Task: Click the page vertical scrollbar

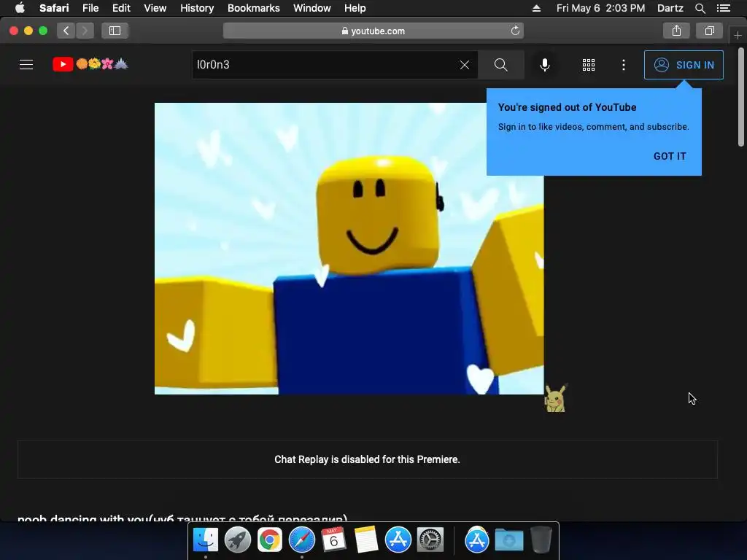Action: [x=741, y=97]
